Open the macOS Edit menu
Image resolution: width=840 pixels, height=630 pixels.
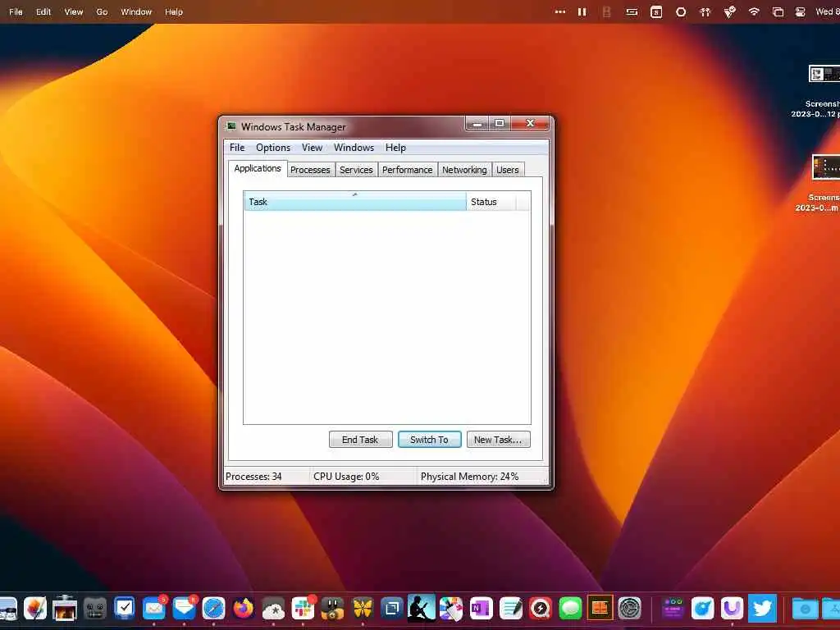[x=43, y=11]
